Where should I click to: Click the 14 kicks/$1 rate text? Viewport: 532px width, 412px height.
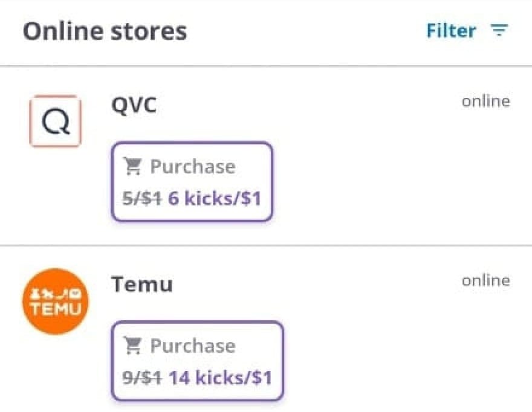tap(221, 378)
